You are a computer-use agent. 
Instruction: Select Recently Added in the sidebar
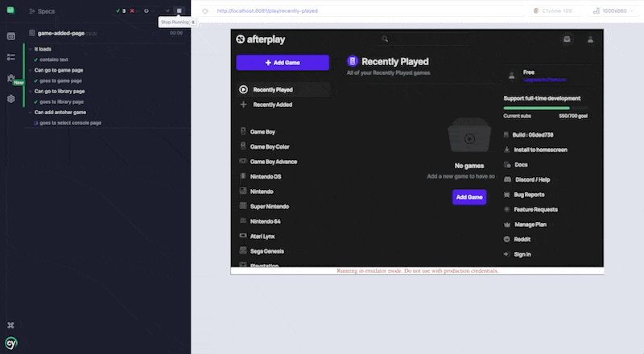point(272,105)
